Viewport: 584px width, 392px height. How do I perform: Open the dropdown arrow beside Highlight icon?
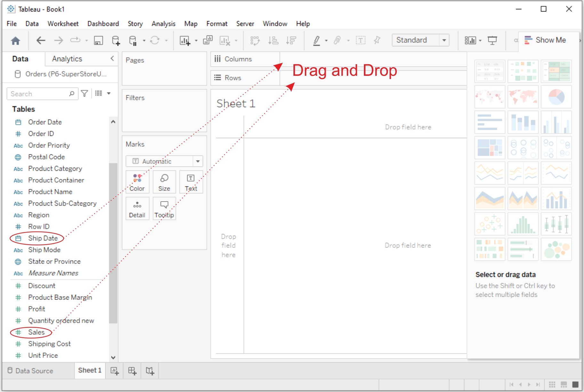coord(326,41)
